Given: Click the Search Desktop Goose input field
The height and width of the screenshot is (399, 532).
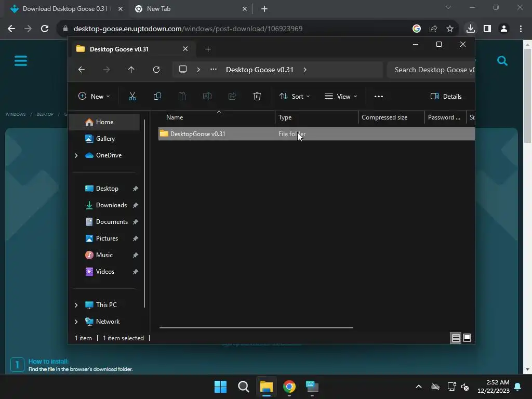Looking at the screenshot, I should [x=431, y=70].
